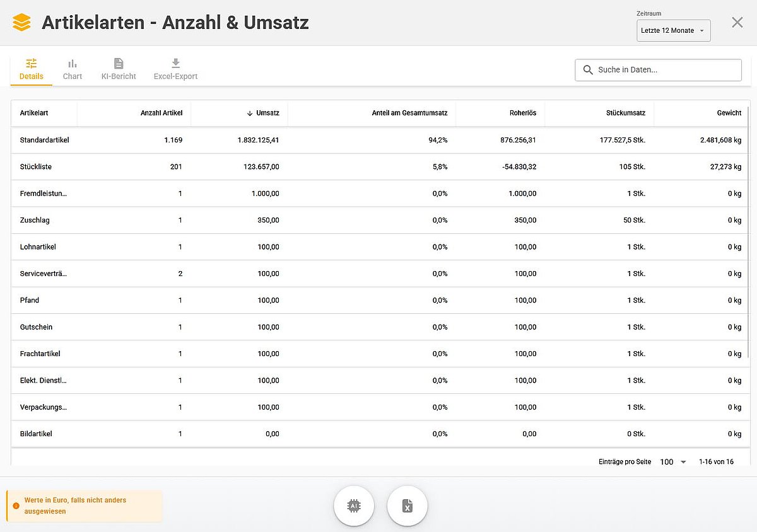
Task: Sort by Anteil am Gesamtumsatz header
Action: 409,113
